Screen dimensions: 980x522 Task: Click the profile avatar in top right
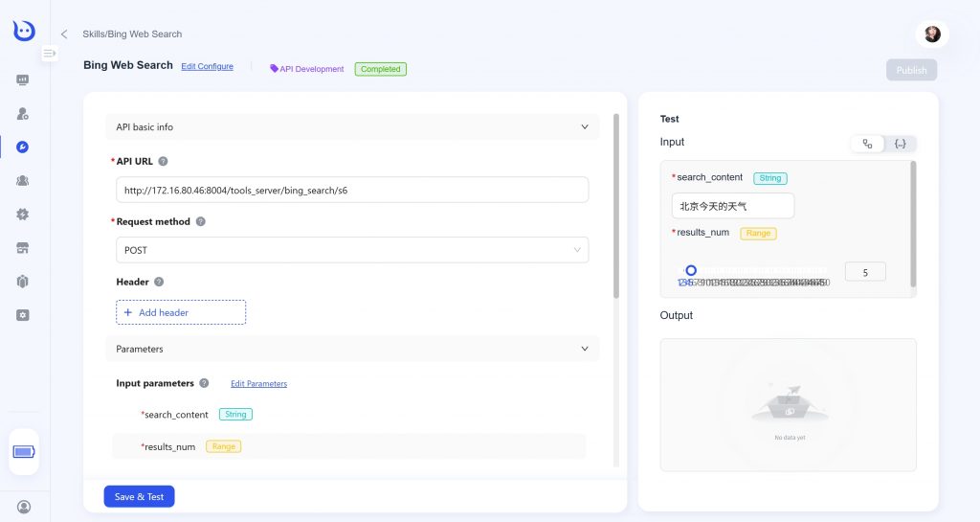click(931, 34)
